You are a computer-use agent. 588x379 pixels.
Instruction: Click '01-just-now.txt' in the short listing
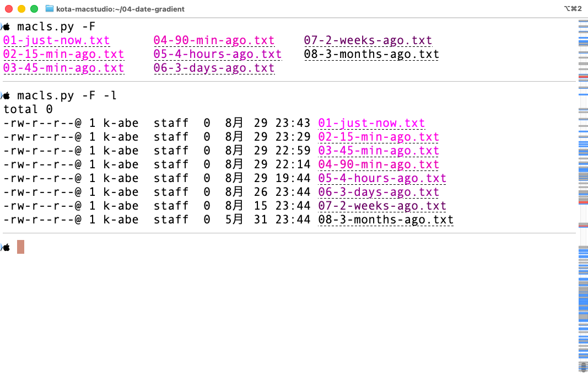tap(56, 40)
